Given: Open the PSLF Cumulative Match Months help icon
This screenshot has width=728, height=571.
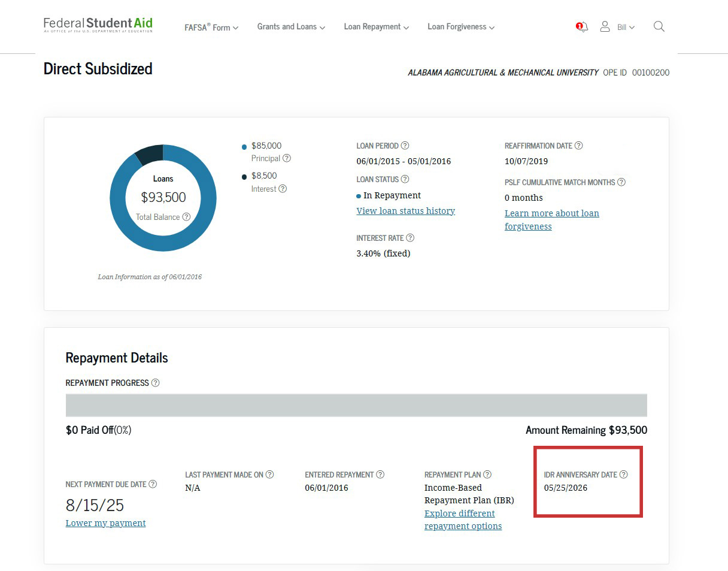Looking at the screenshot, I should [621, 182].
